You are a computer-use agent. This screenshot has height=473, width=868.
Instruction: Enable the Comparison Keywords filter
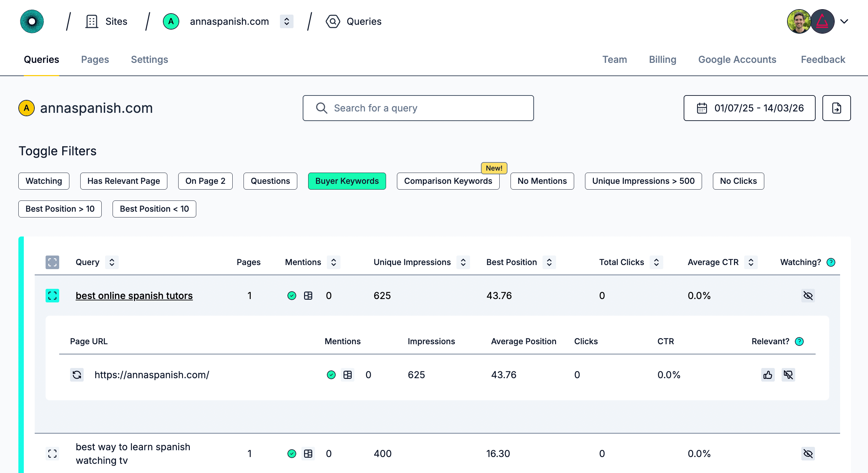tap(448, 181)
